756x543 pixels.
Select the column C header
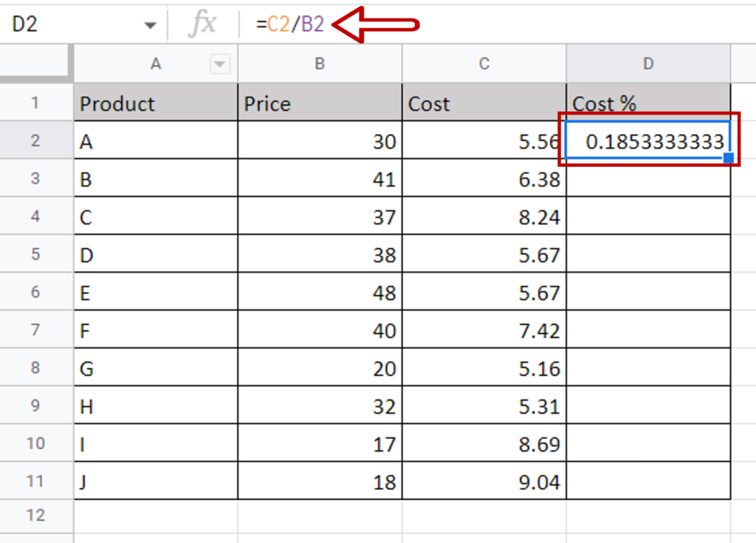(484, 64)
